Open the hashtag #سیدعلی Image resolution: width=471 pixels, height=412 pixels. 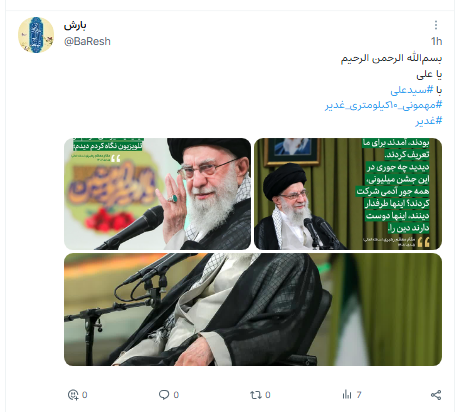[x=412, y=90]
